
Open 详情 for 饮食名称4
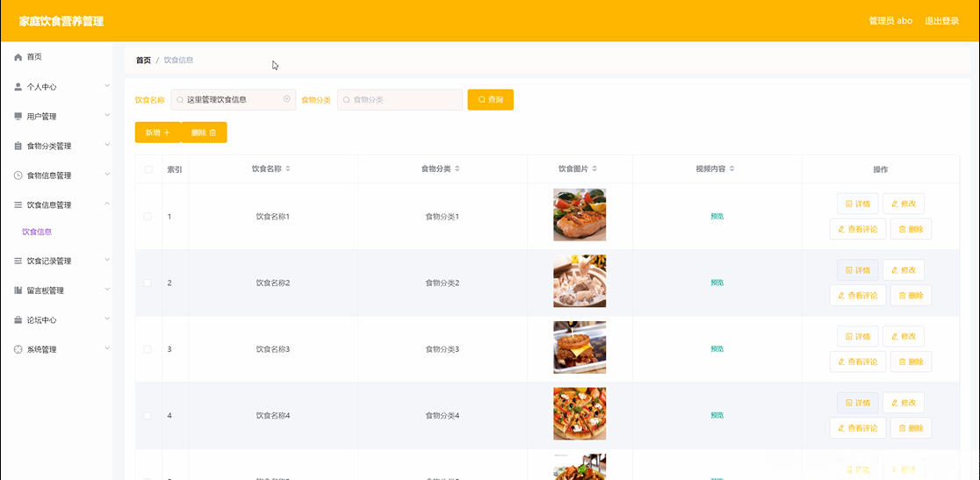coord(857,403)
